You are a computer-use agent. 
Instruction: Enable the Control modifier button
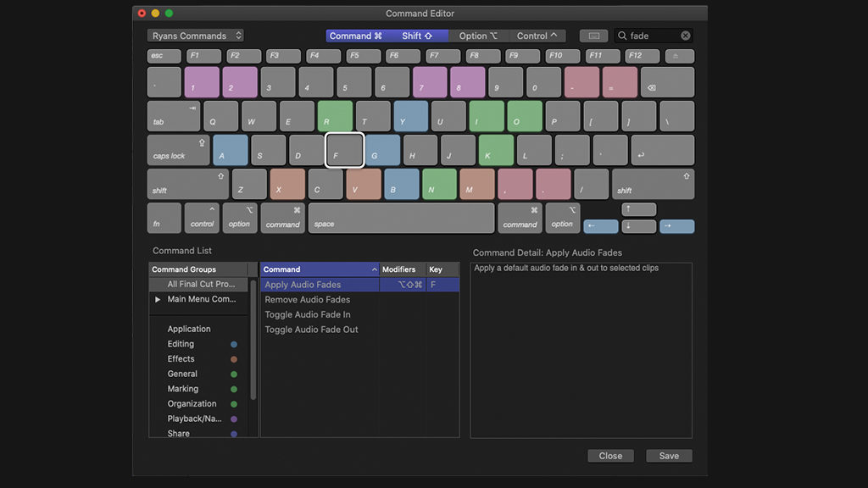pos(537,36)
